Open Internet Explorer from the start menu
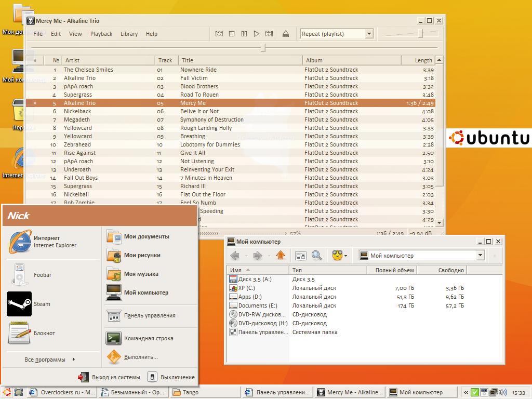This screenshot has width=532, height=399. (x=52, y=242)
